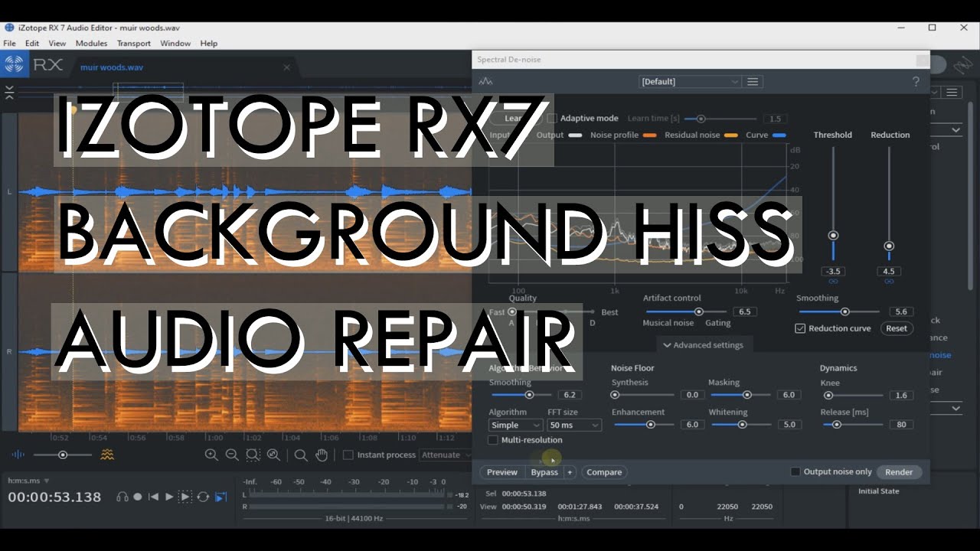Enable the Instant process checkbox
The width and height of the screenshot is (980, 551).
tap(348, 455)
